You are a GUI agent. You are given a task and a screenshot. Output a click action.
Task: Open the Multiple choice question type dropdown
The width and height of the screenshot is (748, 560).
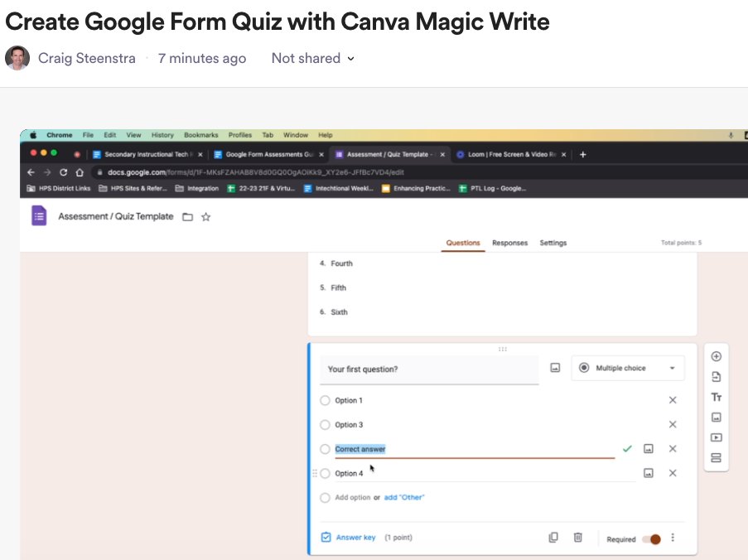click(628, 369)
